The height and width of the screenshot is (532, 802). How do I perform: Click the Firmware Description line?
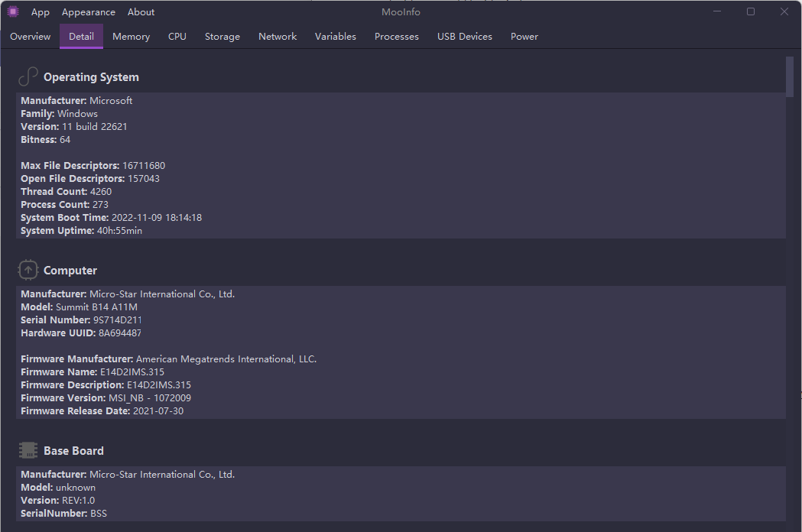click(106, 384)
